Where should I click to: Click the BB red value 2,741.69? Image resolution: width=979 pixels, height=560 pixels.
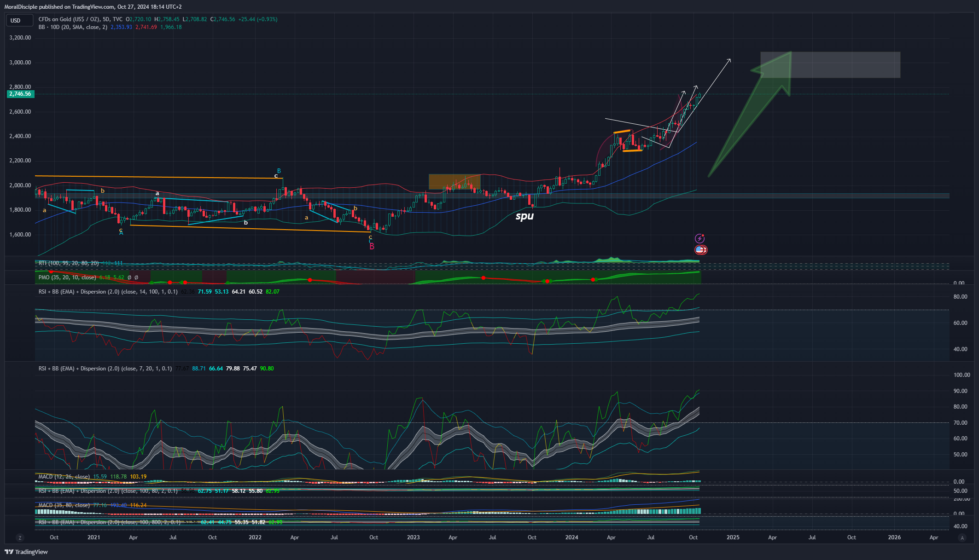point(146,27)
